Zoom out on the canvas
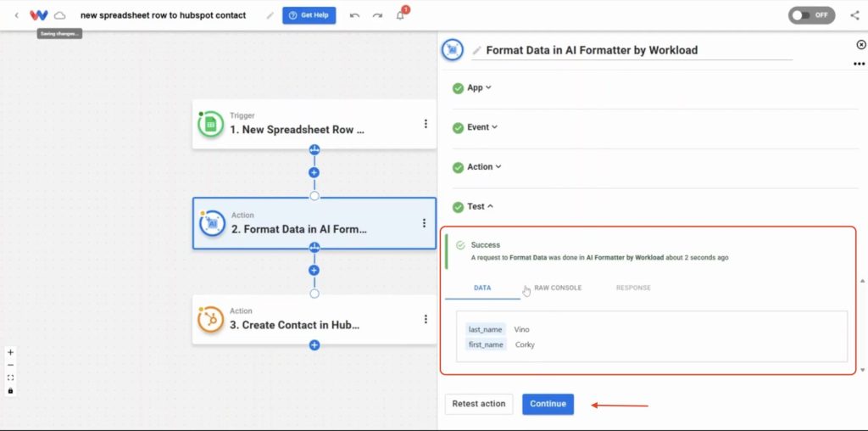Screen dimensions: 868x431 click(x=10, y=365)
